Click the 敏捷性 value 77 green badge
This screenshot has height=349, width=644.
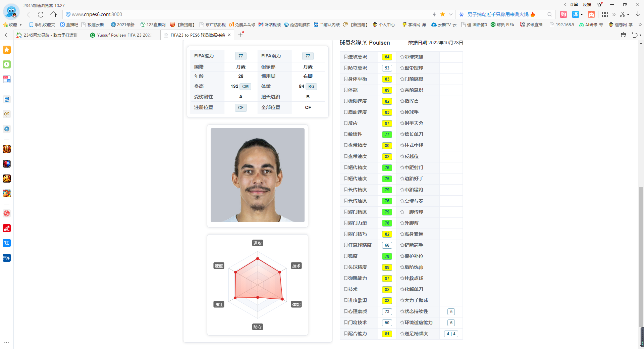pyautogui.click(x=387, y=135)
